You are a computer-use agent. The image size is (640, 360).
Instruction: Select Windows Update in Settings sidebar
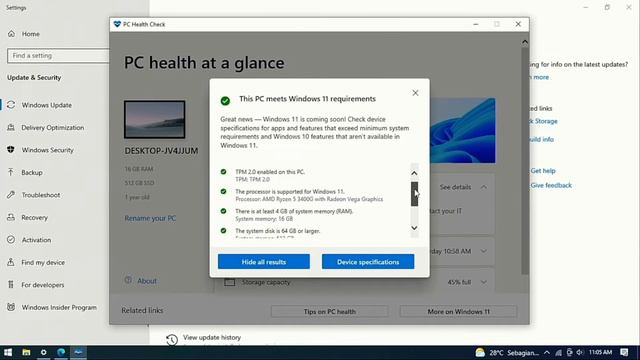point(47,105)
